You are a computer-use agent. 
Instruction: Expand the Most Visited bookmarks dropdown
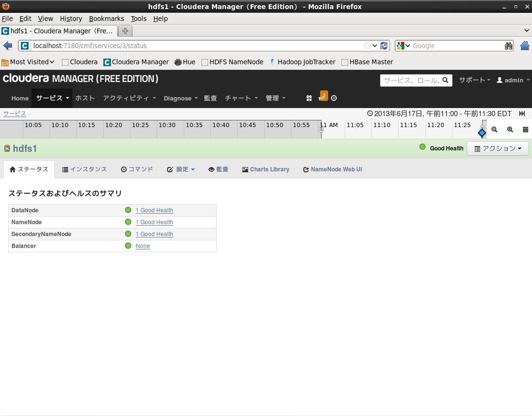(28, 62)
